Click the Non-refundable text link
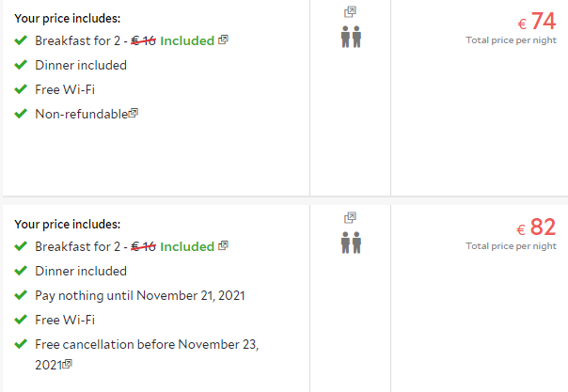Viewport: 568px width, 392px height. tap(82, 114)
